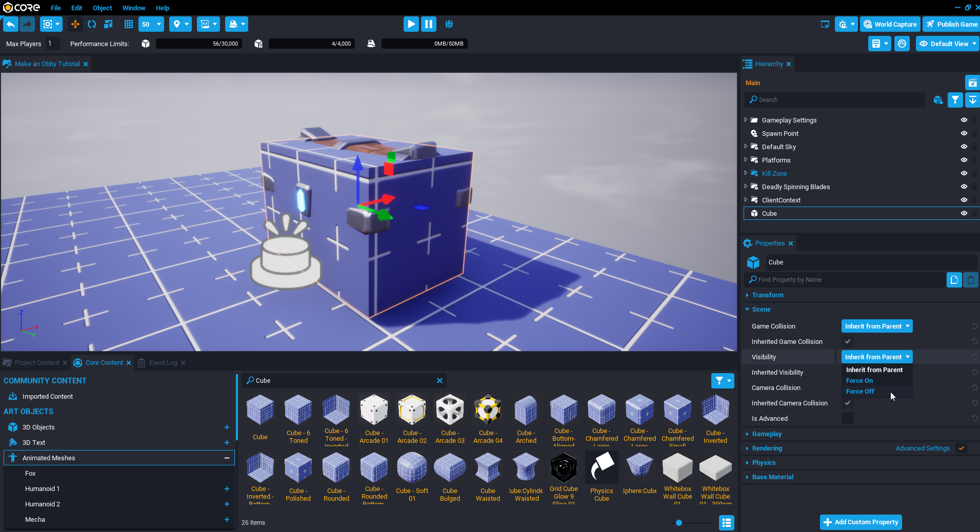Toggle visibility of Kill Zone
This screenshot has width=980, height=532.
964,173
